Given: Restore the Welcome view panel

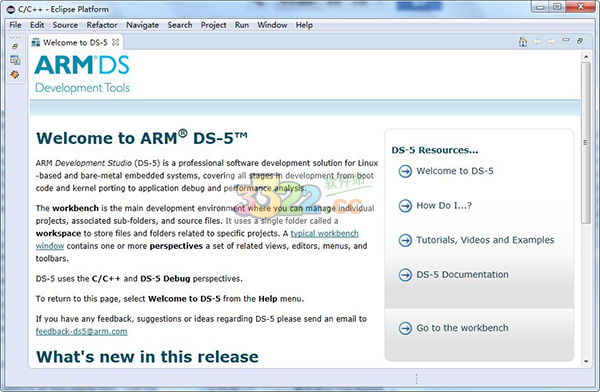Looking at the screenshot, I should click(580, 41).
